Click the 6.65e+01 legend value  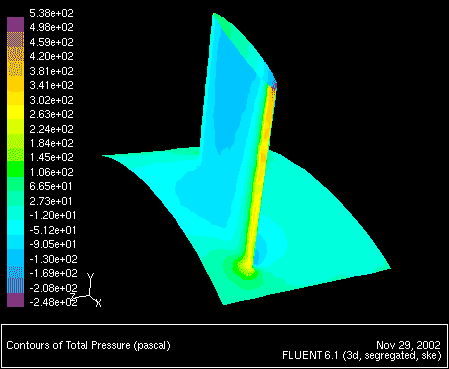click(51, 186)
